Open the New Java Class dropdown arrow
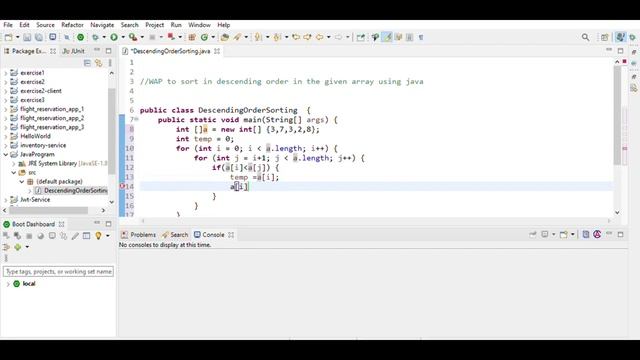Screen dimensions: 640x360 pyautogui.click(x=213, y=37)
